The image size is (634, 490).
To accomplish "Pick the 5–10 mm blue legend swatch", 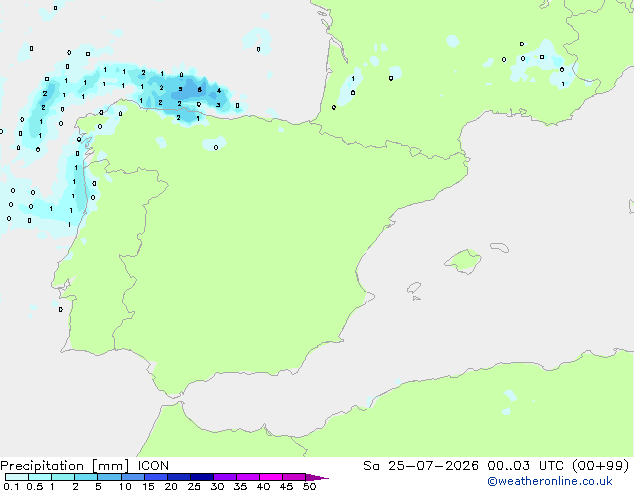I will [109, 477].
